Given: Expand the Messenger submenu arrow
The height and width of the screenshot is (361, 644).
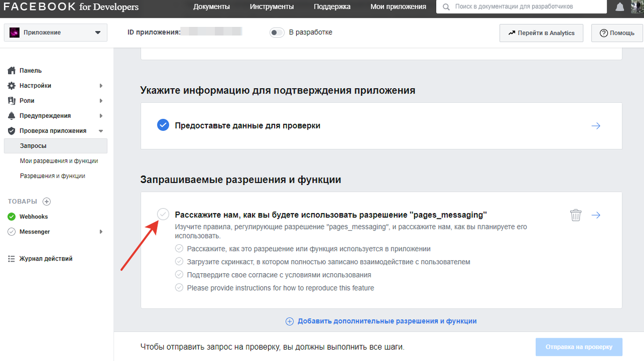Looking at the screenshot, I should click(x=101, y=232).
